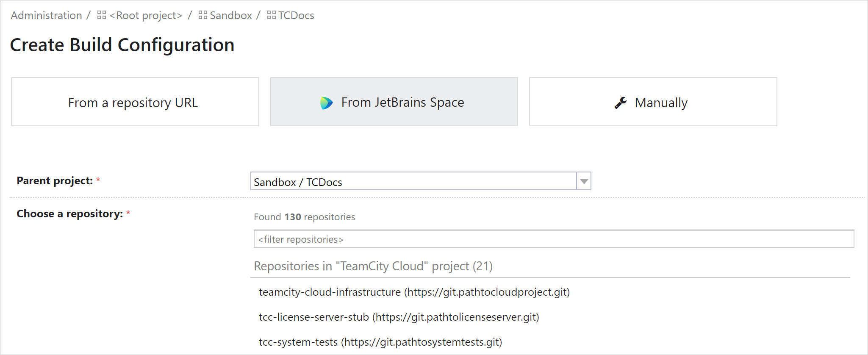Select the teamcity-cloud-infrastructure repository

[414, 292]
